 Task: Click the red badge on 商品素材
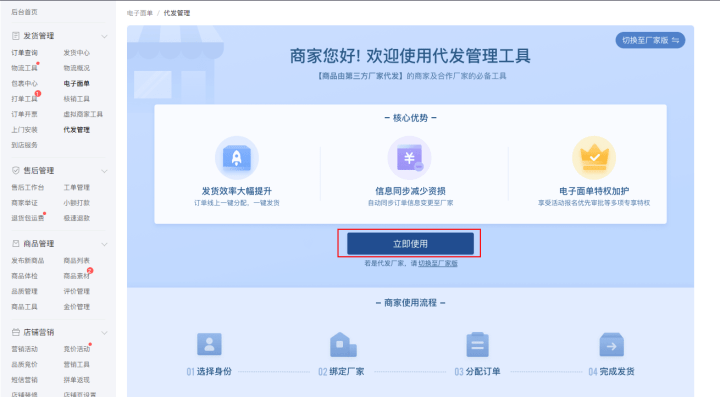click(90, 271)
